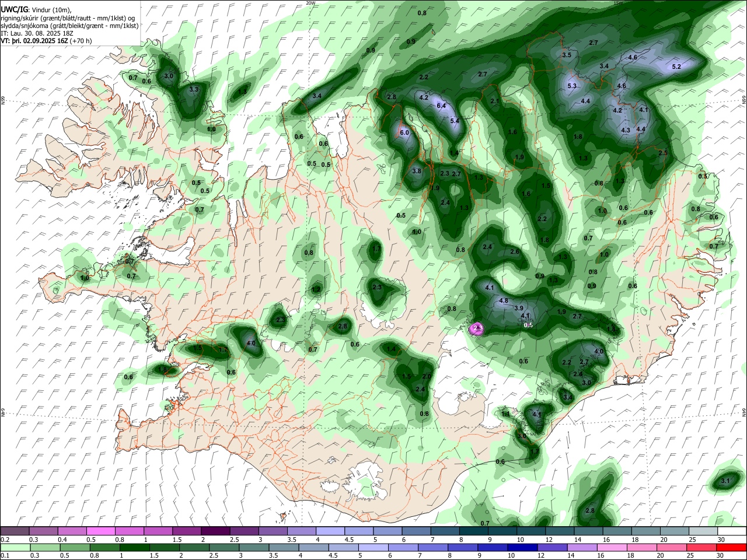Click the 6.0 precipitation value
The width and height of the screenshot is (747, 560).
tap(404, 132)
